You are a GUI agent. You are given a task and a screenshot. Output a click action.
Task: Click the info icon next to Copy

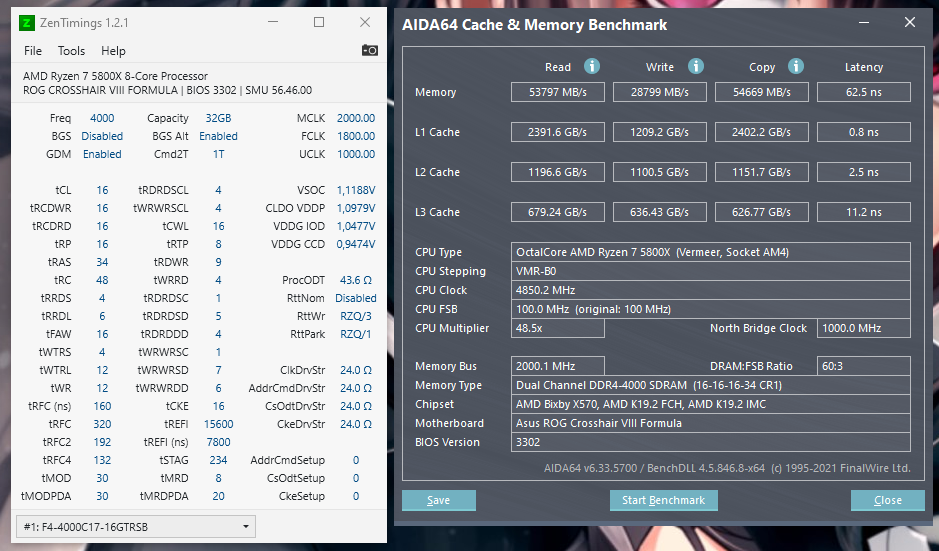(x=795, y=66)
